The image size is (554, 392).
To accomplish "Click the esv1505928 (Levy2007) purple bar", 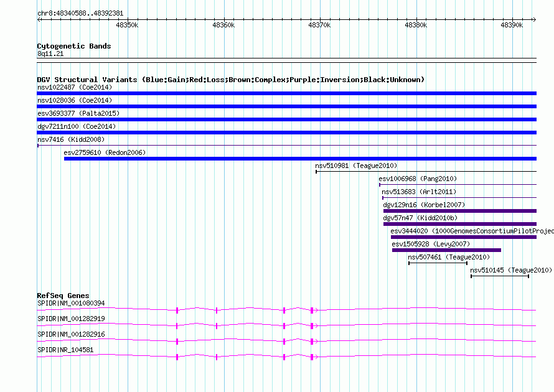I will (446, 250).
